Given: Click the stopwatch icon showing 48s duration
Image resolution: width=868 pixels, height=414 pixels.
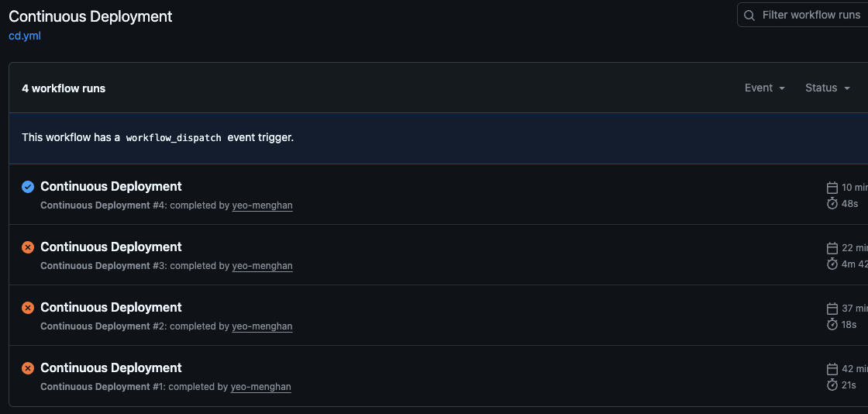Looking at the screenshot, I should pos(832,203).
